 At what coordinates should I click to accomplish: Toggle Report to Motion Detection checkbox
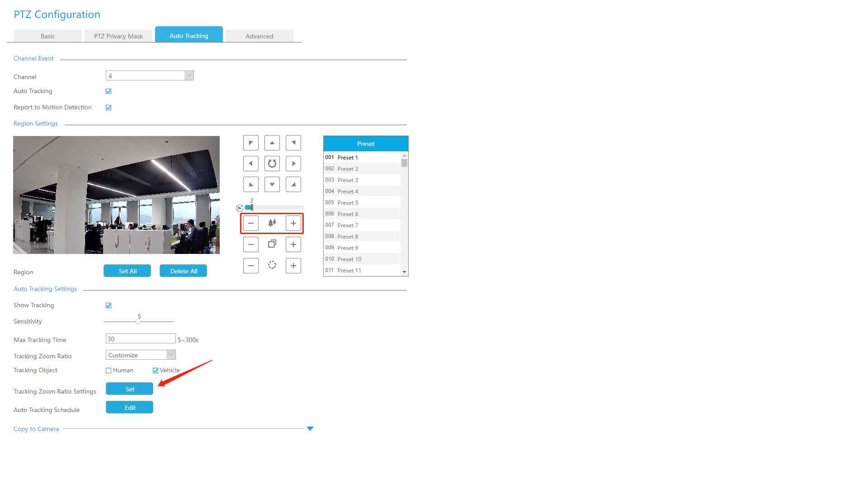(108, 108)
